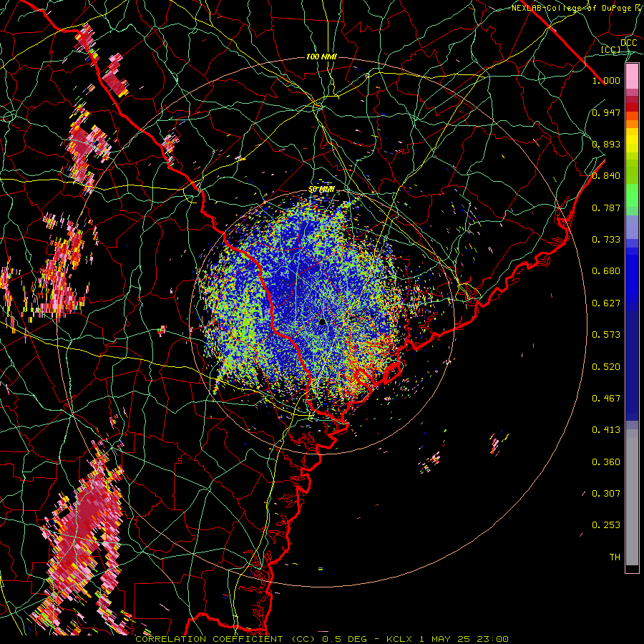The image size is (644, 644).
Task: Click the "[CC]" label near the color bar
Action: click(x=611, y=49)
